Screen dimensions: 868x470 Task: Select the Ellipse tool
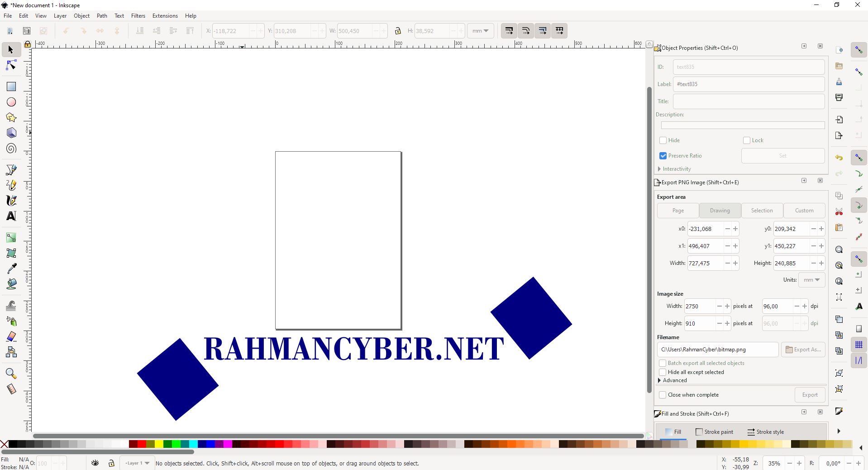[11, 102]
